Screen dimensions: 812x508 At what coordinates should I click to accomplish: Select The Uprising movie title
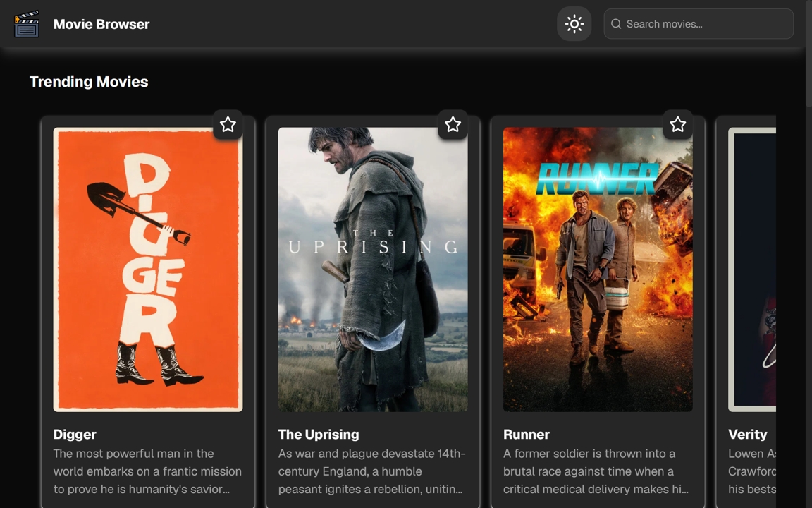point(319,435)
